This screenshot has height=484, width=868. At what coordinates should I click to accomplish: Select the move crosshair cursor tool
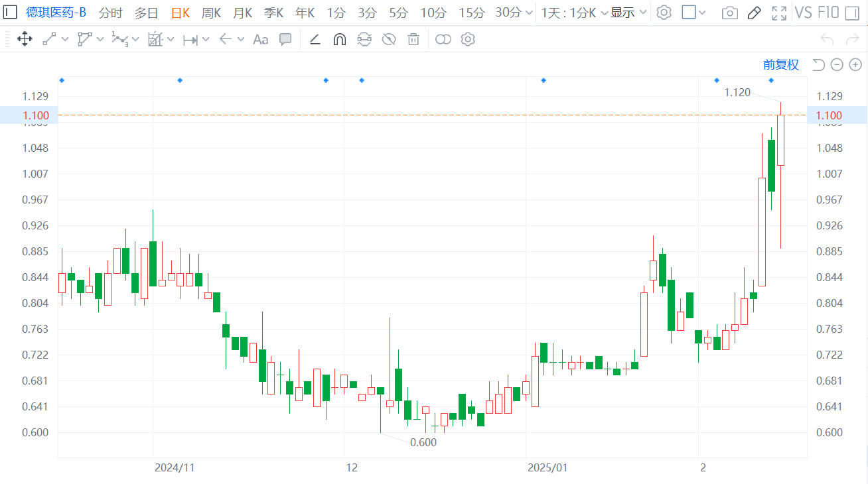click(25, 39)
